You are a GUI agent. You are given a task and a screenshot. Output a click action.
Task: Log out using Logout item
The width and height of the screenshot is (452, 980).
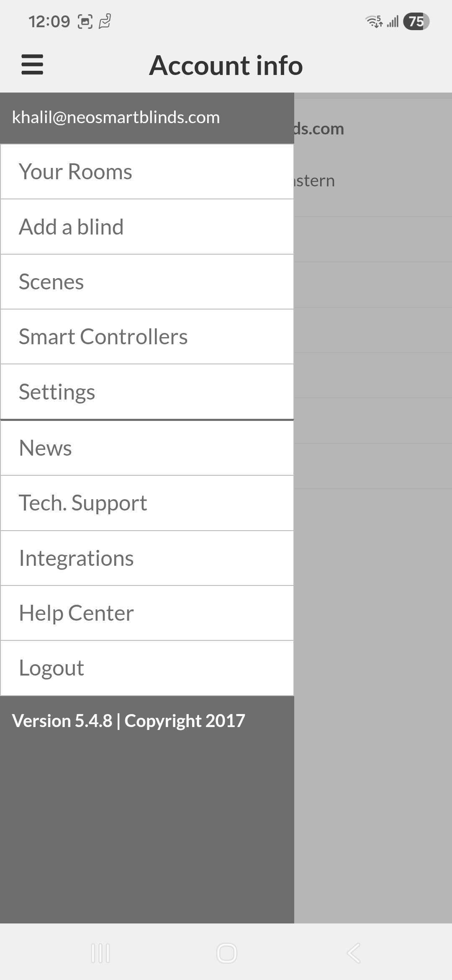click(x=146, y=668)
